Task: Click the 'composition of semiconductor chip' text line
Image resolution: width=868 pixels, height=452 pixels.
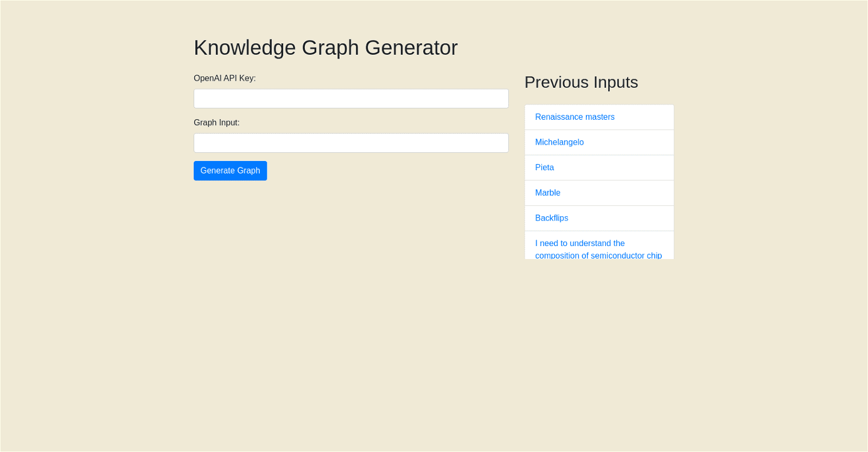Action: [598, 255]
